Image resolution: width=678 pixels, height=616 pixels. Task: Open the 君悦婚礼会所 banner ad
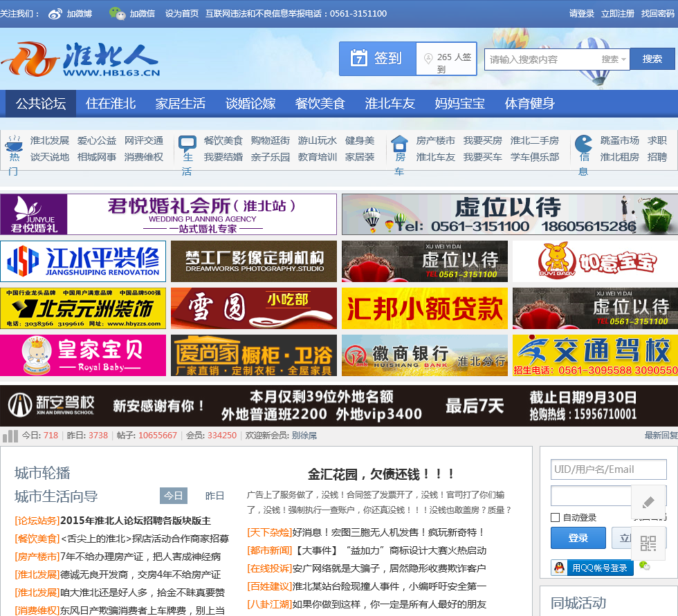168,214
